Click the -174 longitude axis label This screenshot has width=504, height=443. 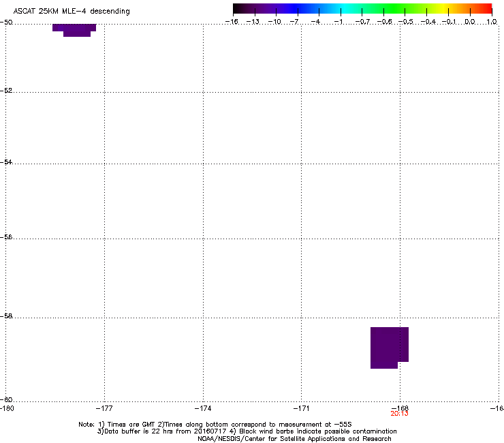point(203,408)
